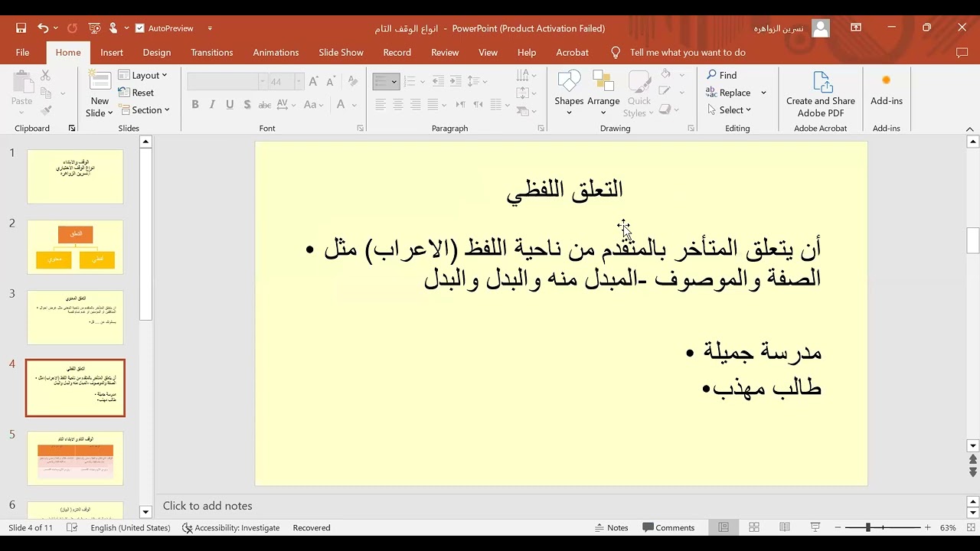This screenshot has height=551, width=980.
Task: Open the Acrobat tab
Action: pyautogui.click(x=572, y=53)
